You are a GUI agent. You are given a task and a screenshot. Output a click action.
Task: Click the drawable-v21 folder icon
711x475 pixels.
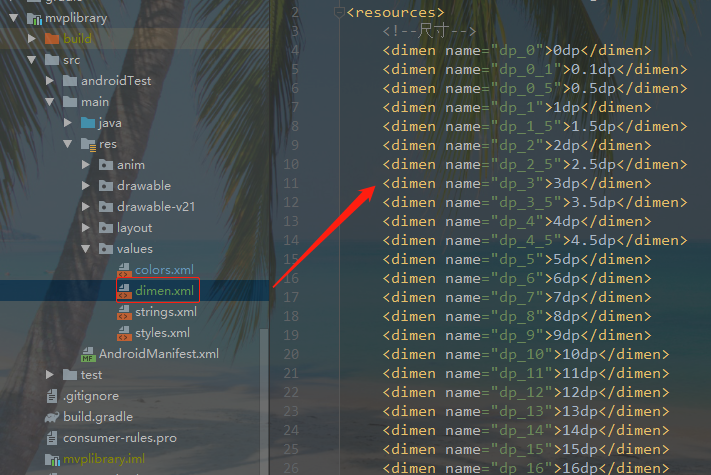[106, 207]
